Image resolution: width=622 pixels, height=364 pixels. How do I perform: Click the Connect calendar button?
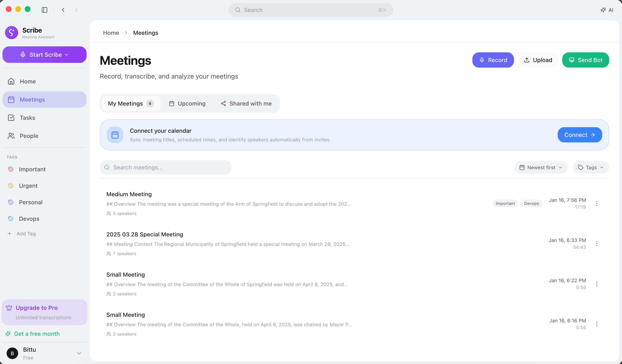pyautogui.click(x=580, y=135)
